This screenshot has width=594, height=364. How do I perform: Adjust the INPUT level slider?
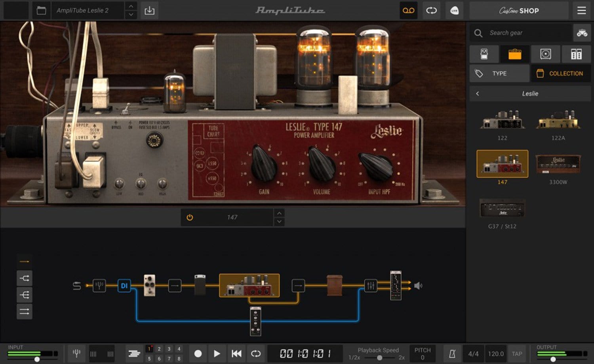37,359
